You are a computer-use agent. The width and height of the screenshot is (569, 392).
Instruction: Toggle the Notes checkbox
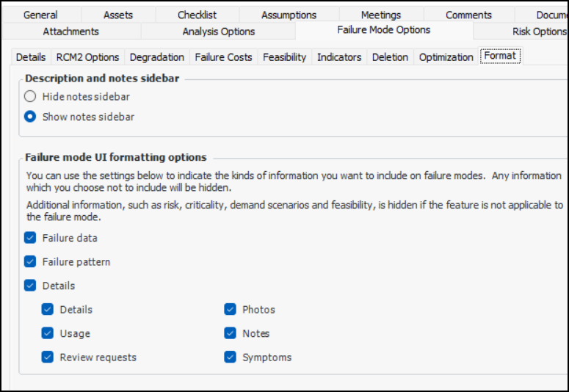(x=231, y=333)
